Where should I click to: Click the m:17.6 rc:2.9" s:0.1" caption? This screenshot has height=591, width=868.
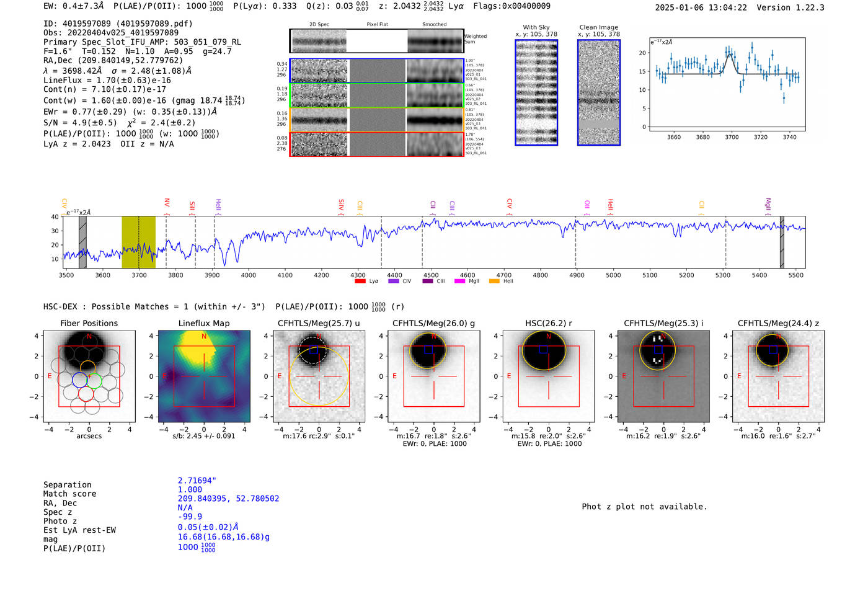click(x=319, y=436)
